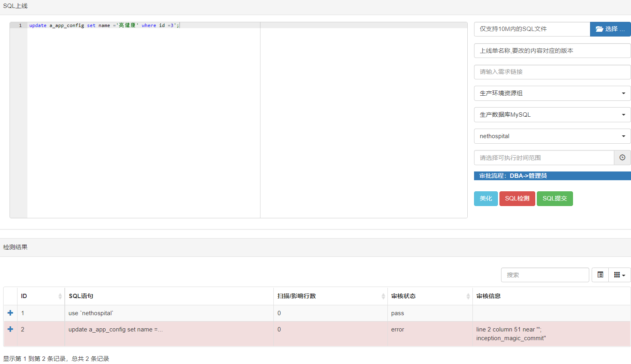Open the columns grid icon dropdown
Image resolution: width=631 pixels, height=364 pixels.
619,275
